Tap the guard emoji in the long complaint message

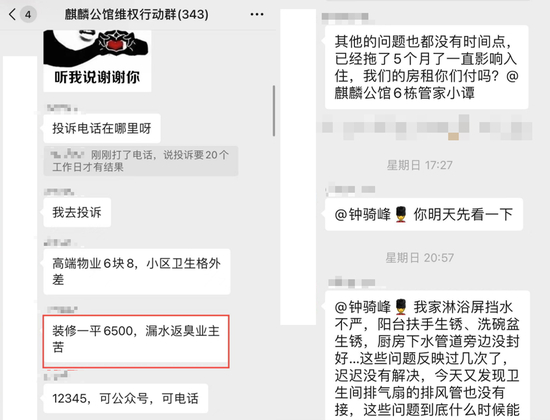click(401, 307)
